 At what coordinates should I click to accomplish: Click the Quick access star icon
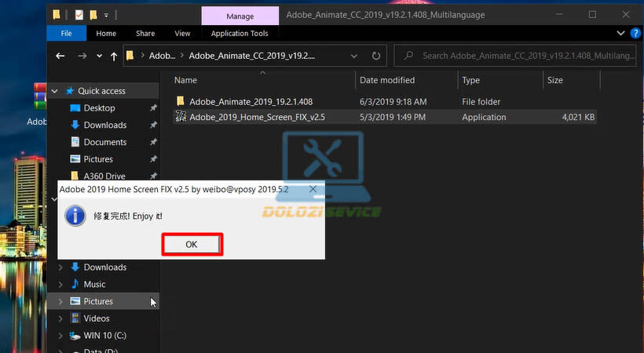[x=68, y=91]
